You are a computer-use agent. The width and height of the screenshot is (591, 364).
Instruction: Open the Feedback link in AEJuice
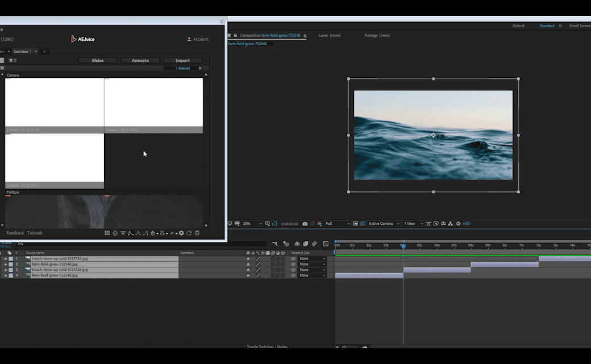[15, 233]
